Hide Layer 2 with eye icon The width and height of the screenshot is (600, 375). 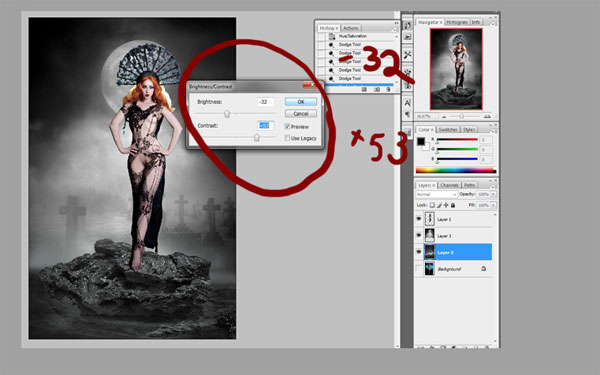coord(419,251)
